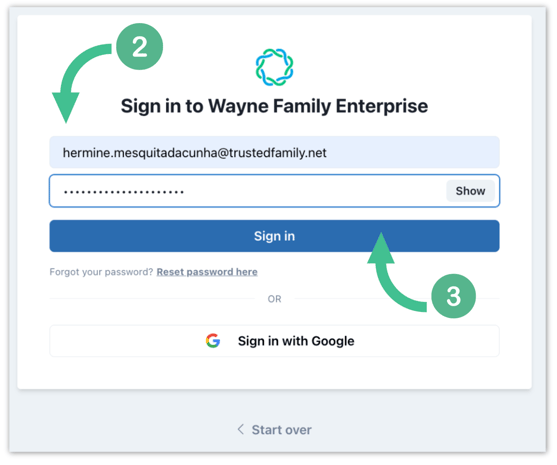Click the green step 3 badge
Image resolution: width=557 pixels, height=465 pixels.
pyautogui.click(x=453, y=296)
